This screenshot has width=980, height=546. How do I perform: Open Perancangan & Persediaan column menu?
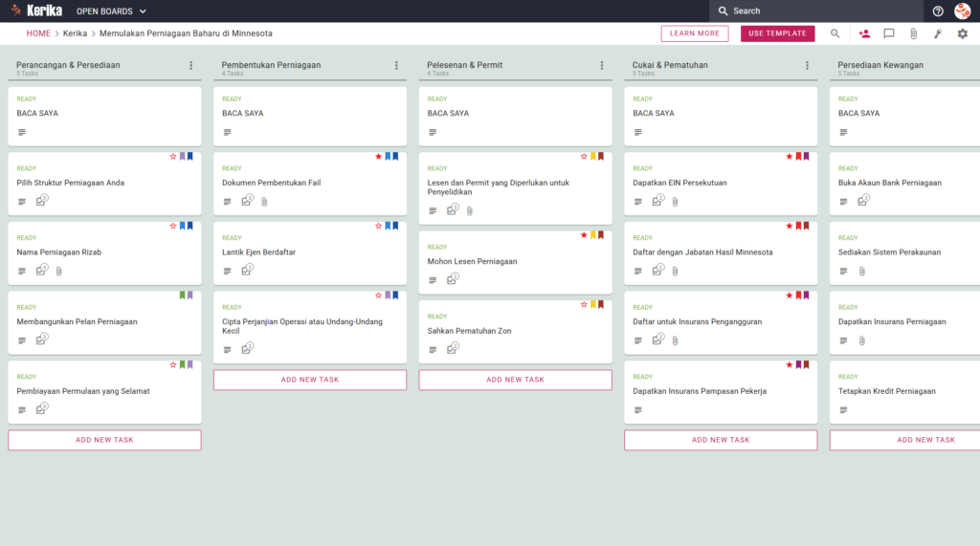[x=191, y=65]
